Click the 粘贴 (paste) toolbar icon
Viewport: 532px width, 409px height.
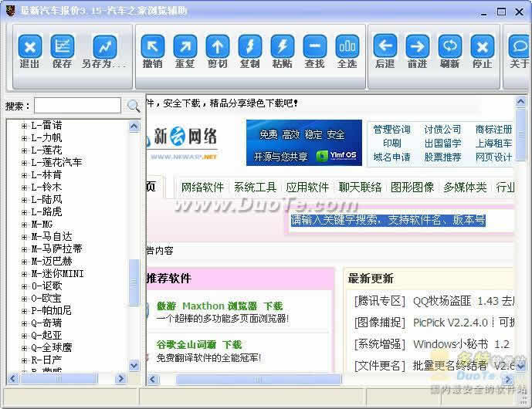pyautogui.click(x=283, y=46)
